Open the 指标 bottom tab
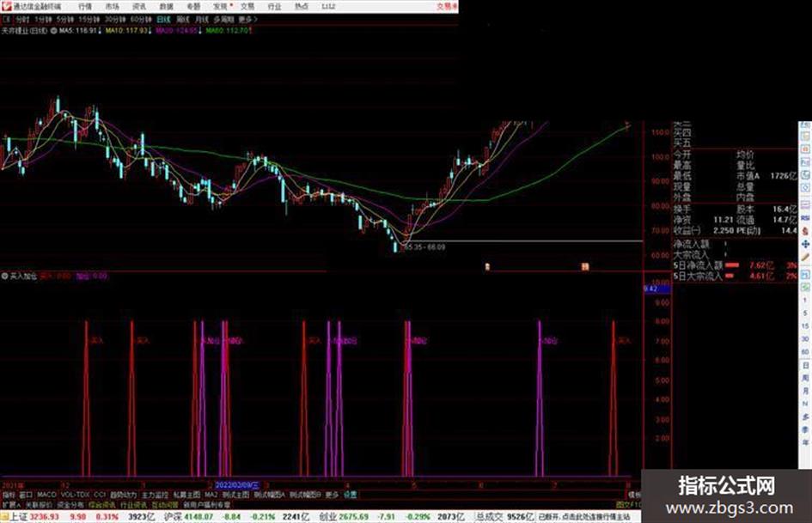The height and width of the screenshot is (523, 812). point(9,495)
